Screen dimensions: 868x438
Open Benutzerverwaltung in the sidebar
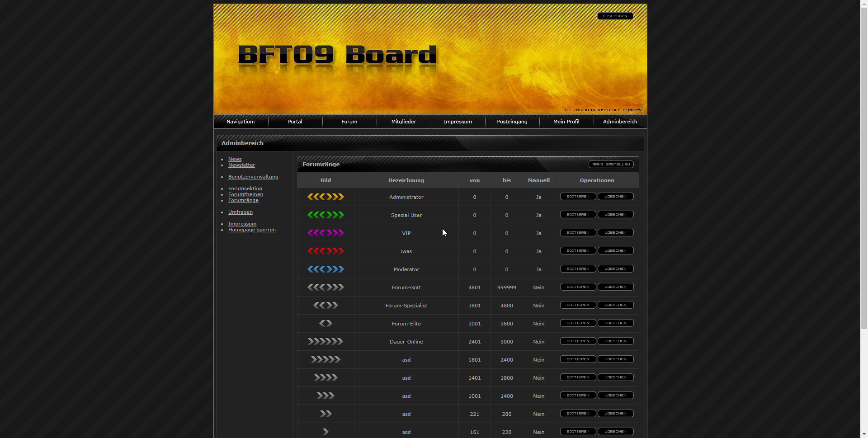click(253, 177)
